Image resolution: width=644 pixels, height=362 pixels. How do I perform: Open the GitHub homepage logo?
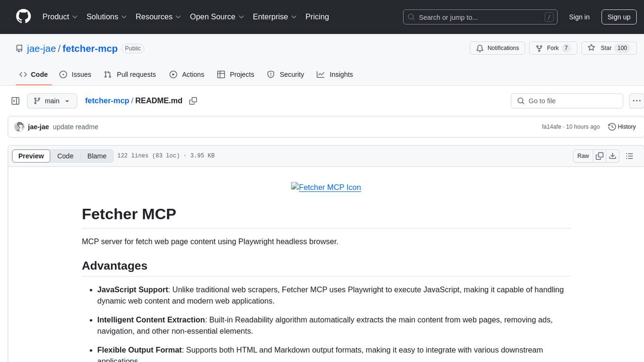[23, 17]
